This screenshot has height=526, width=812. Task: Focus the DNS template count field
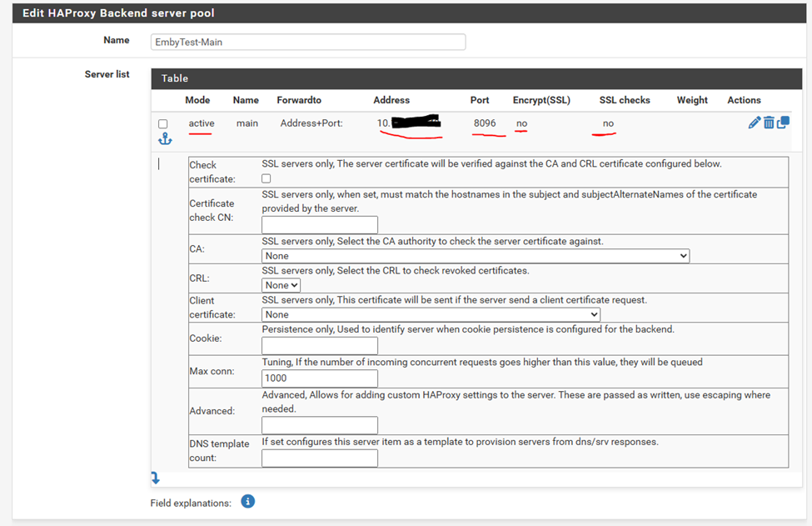tap(320, 458)
